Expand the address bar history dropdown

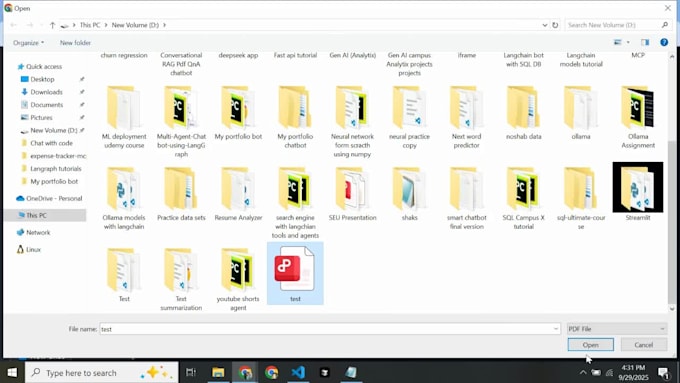pyautogui.click(x=545, y=25)
